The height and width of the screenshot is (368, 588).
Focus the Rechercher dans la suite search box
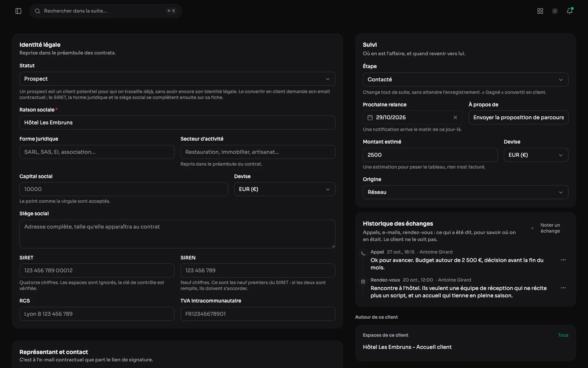(106, 11)
